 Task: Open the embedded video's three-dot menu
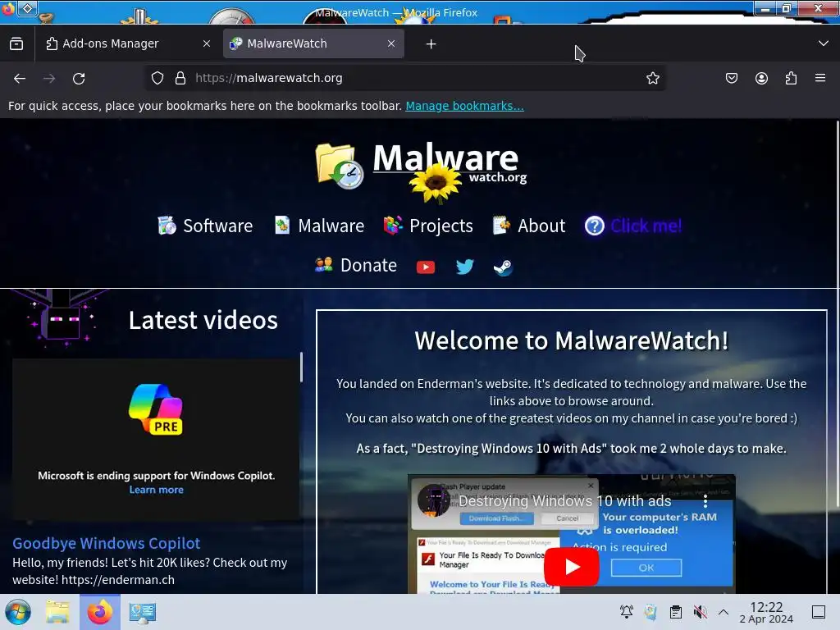point(705,501)
